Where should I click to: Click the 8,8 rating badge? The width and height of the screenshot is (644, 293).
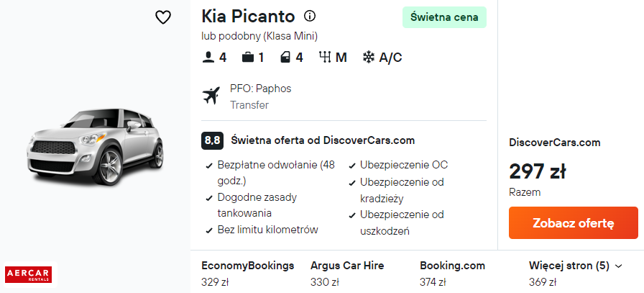coord(212,140)
